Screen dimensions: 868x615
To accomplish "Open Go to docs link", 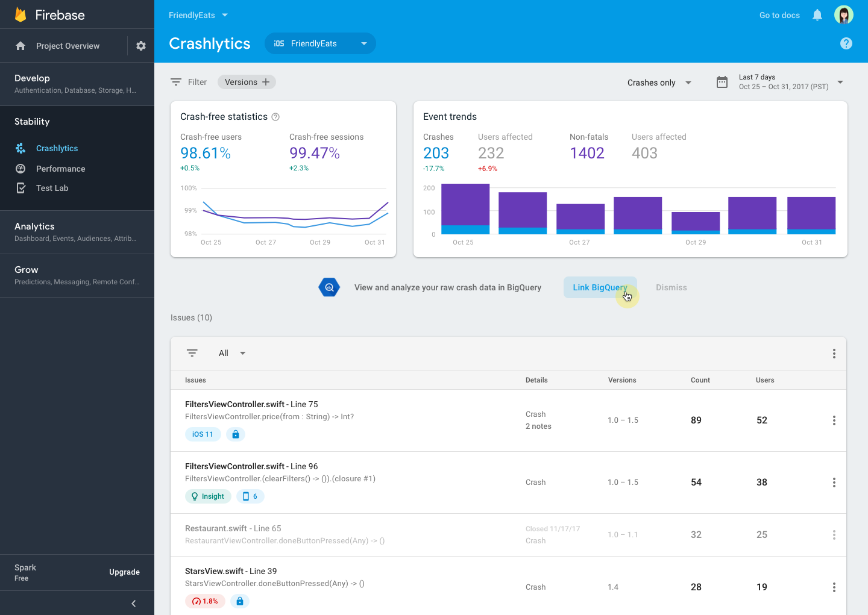I will point(779,15).
